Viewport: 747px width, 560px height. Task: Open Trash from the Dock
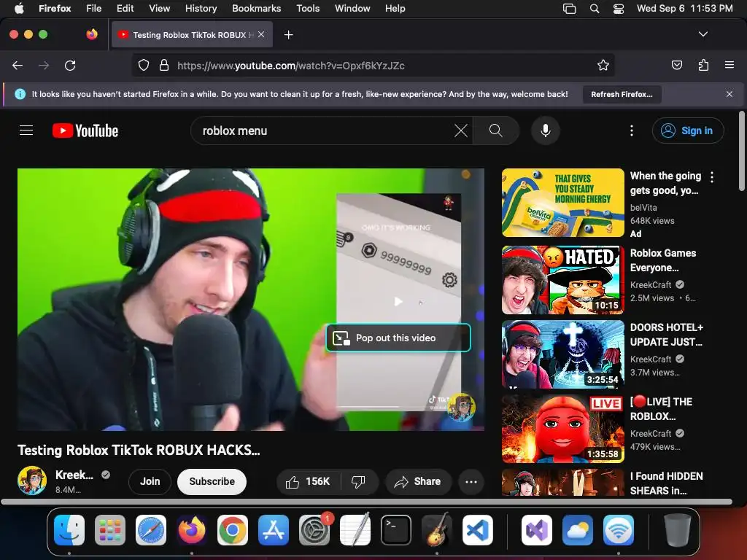click(678, 530)
